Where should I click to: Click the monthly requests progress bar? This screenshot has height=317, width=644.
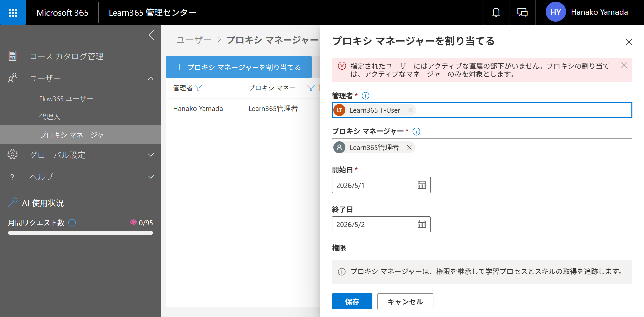coord(80,233)
